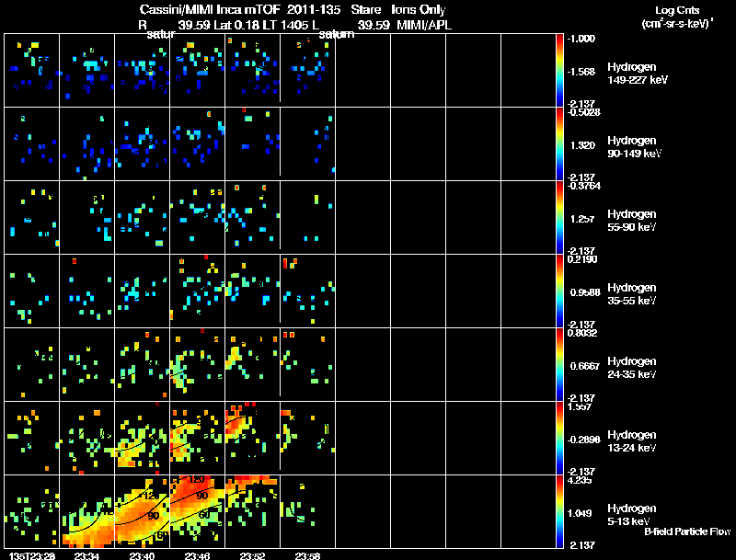This screenshot has width=736, height=560.
Task: Click the color bar for 5-13 keV row
Action: 559,511
